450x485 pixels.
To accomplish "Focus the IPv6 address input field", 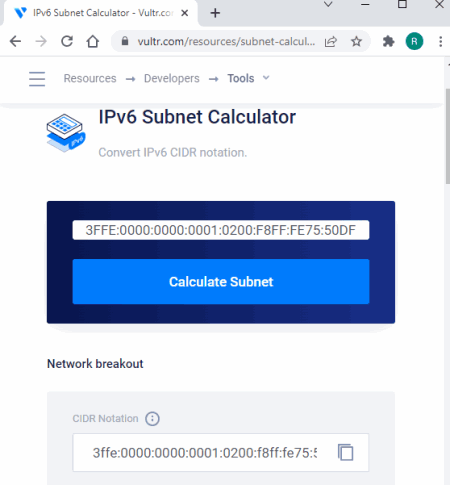I will tap(221, 230).
